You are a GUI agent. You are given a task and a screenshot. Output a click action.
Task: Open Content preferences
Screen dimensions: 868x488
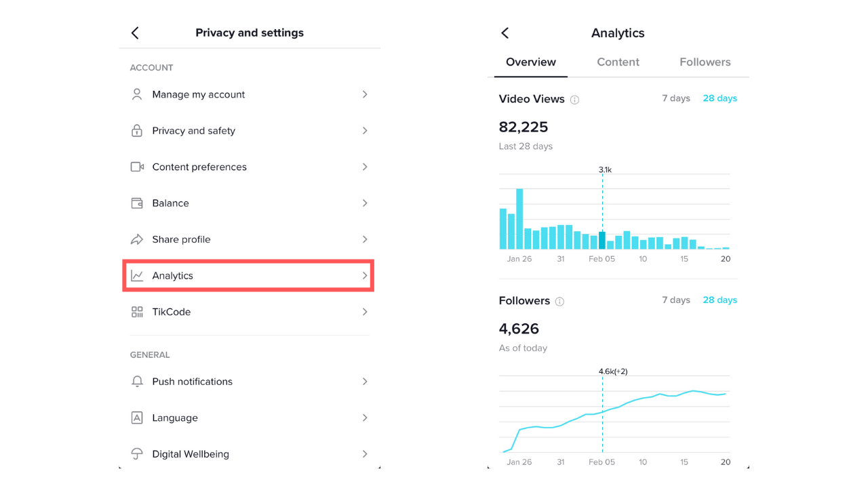[x=199, y=167]
